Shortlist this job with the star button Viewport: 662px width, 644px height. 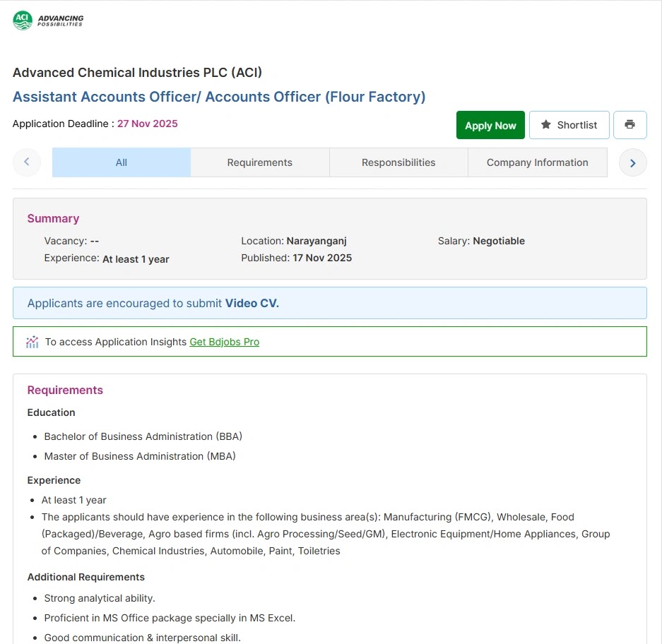point(569,125)
